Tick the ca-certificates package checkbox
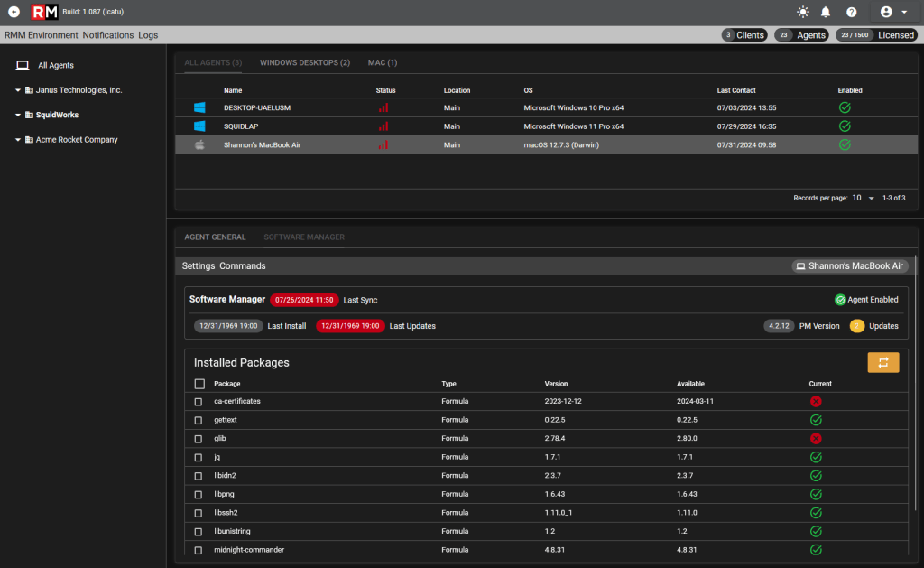 [x=199, y=402]
